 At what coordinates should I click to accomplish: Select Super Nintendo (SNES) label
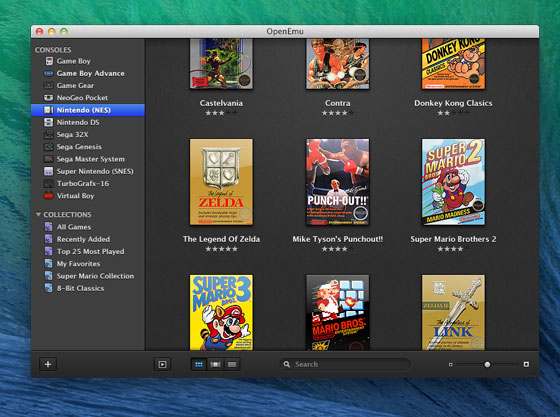[95, 171]
